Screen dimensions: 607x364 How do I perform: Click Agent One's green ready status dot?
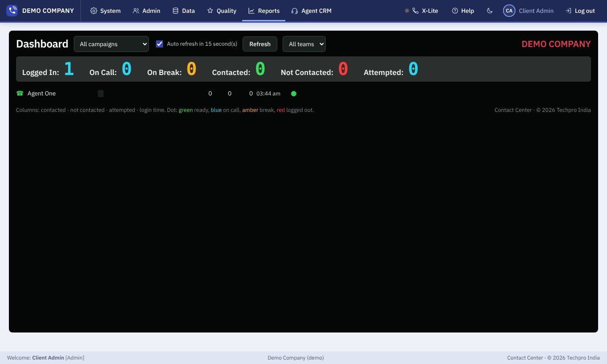(294, 94)
